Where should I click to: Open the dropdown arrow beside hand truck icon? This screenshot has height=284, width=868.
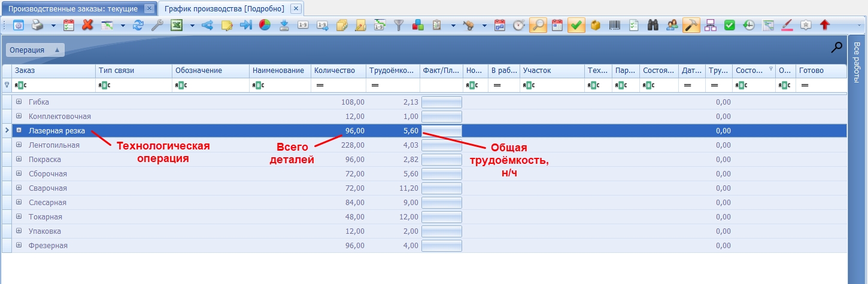pyautogui.click(x=484, y=26)
